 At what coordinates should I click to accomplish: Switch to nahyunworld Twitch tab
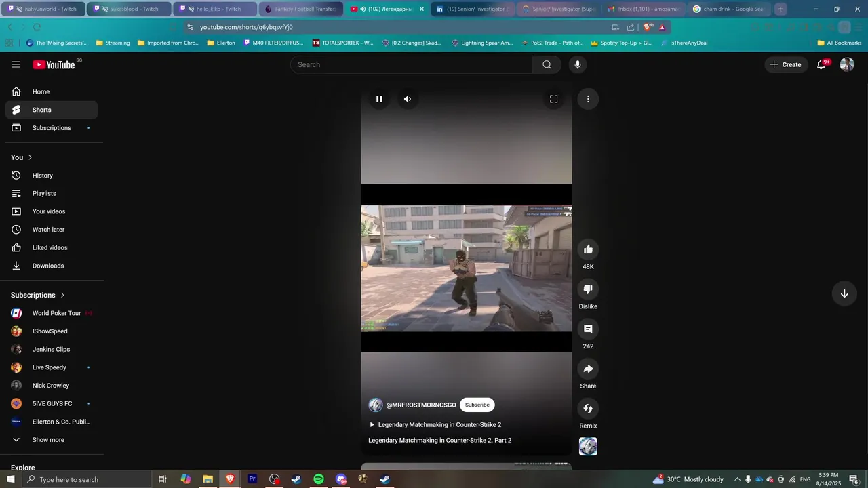44,9
